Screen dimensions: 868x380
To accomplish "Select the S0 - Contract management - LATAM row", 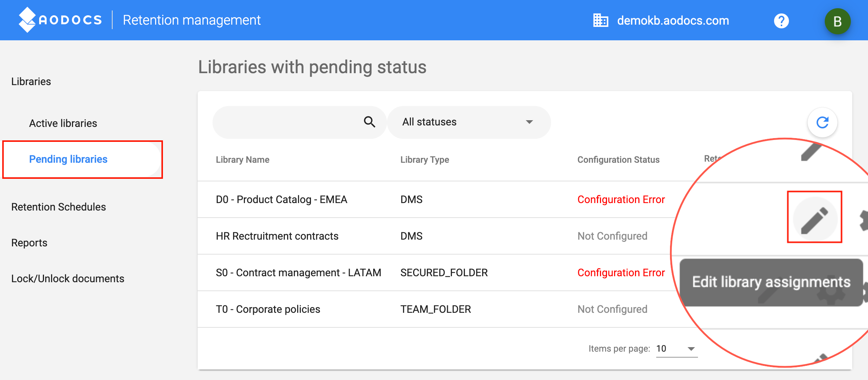I will pos(298,272).
